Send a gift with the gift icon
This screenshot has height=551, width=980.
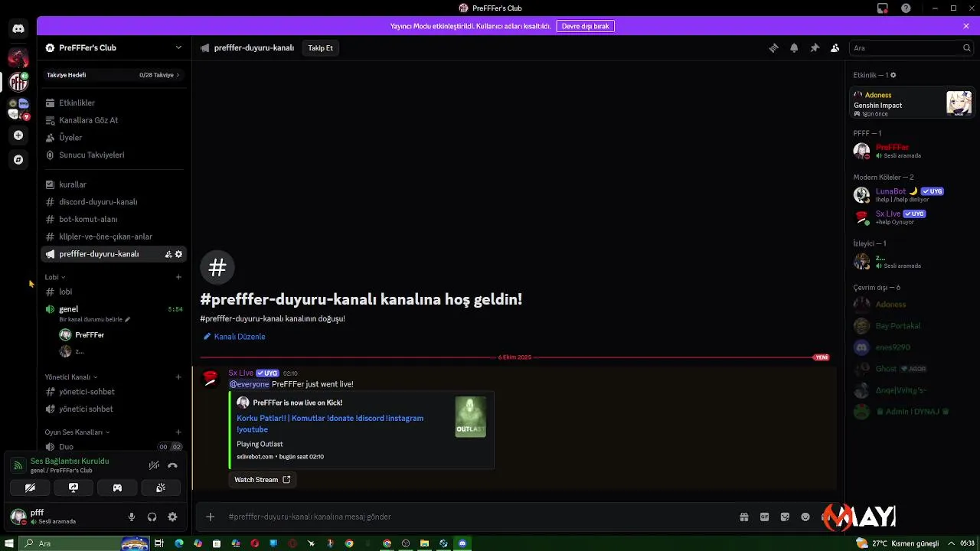tap(743, 517)
